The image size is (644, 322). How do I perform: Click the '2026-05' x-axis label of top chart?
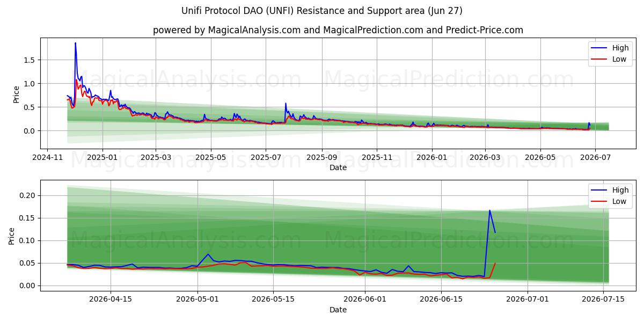[540, 158]
